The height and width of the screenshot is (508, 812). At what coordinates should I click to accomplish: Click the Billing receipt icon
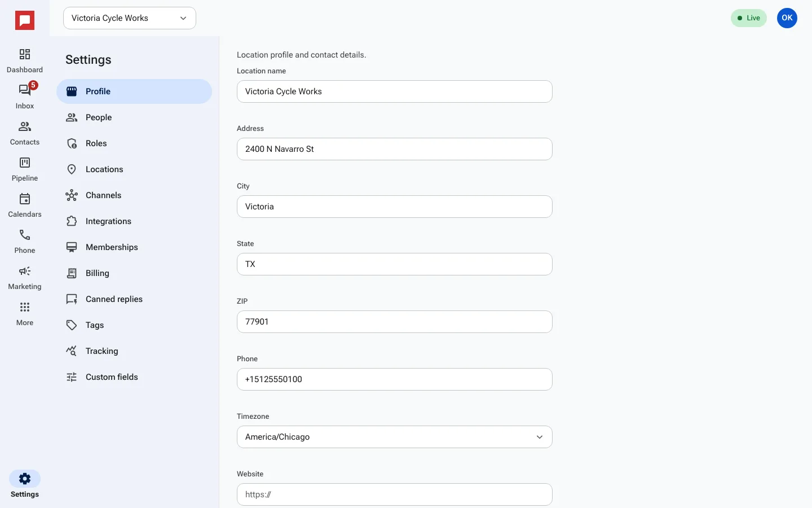72,273
